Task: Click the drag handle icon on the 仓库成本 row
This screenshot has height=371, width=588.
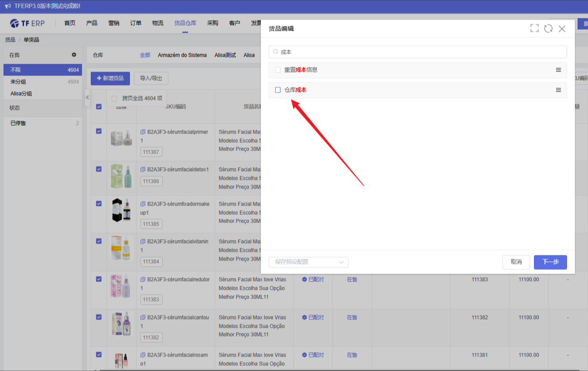Action: tap(558, 90)
